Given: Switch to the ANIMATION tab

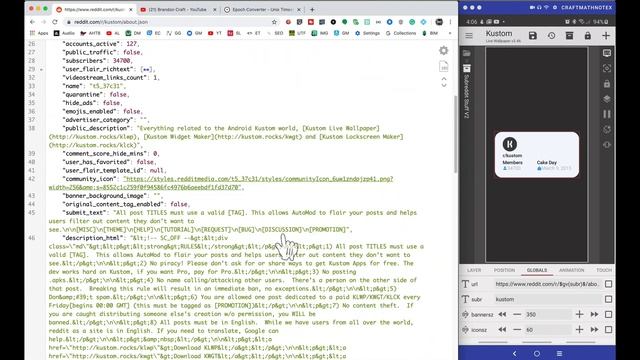Looking at the screenshot, I should [x=571, y=270].
